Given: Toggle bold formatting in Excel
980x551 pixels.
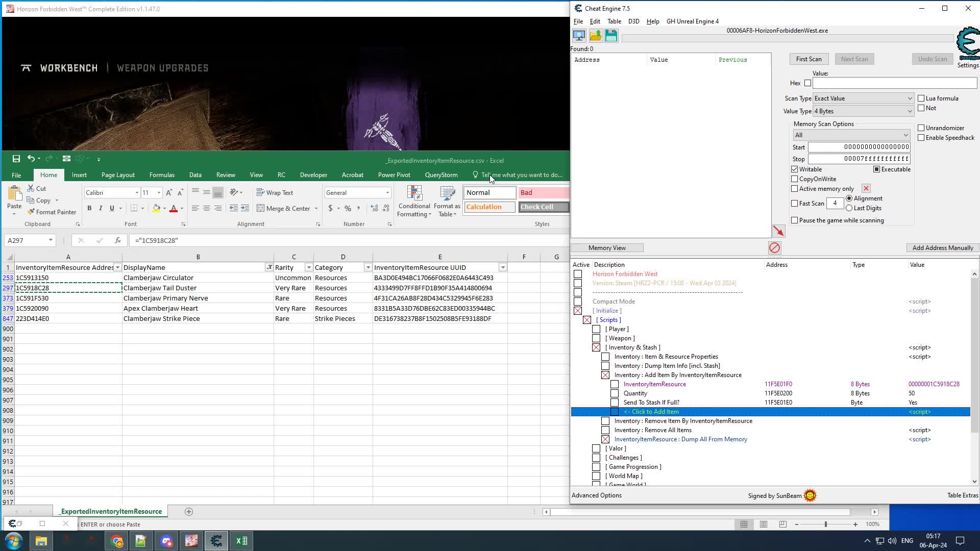Looking at the screenshot, I should click(89, 208).
